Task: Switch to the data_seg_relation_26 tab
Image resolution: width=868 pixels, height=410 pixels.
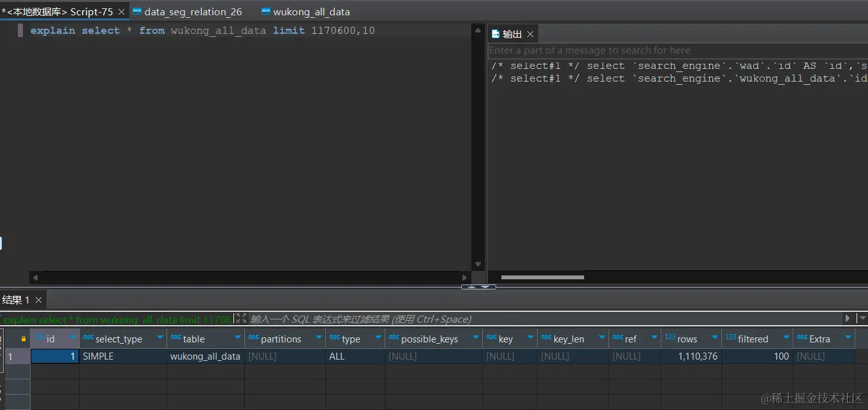Action: tap(188, 12)
